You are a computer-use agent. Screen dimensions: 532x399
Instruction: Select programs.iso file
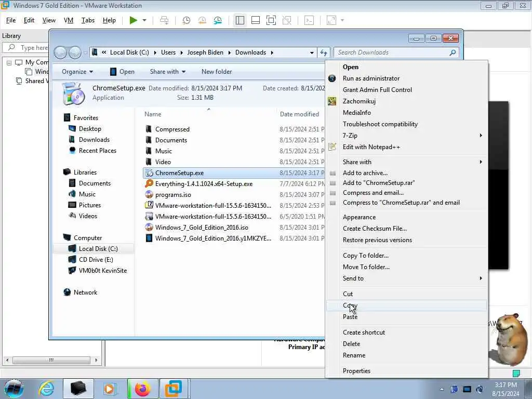point(173,195)
